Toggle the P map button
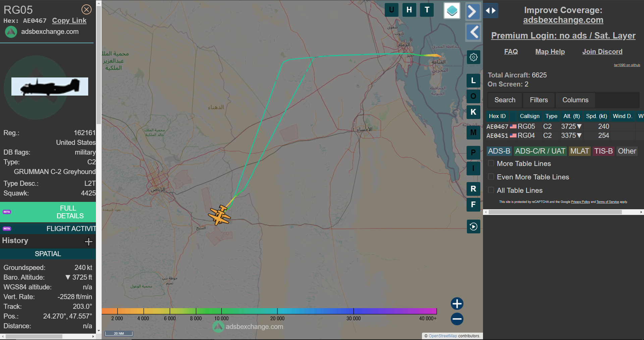This screenshot has width=644, height=340. coord(473,153)
